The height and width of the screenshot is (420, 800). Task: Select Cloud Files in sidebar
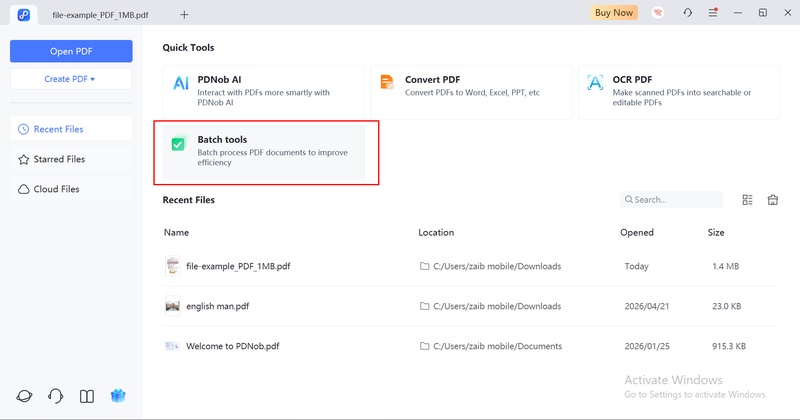(x=71, y=189)
